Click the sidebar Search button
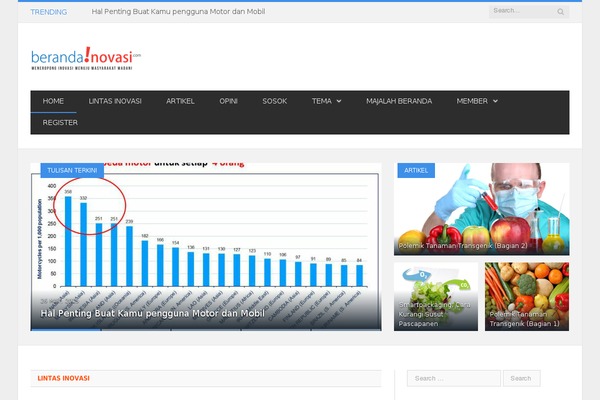Image resolution: width=600 pixels, height=400 pixels. coord(522,378)
